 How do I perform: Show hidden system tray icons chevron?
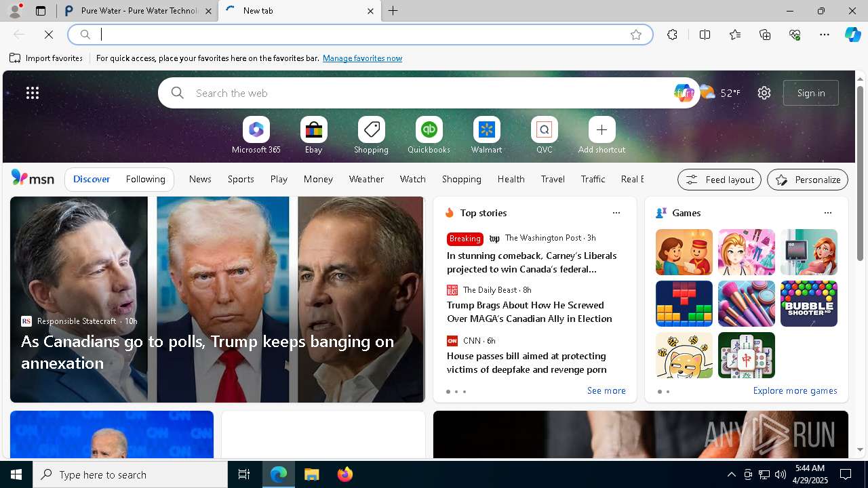coord(732,474)
